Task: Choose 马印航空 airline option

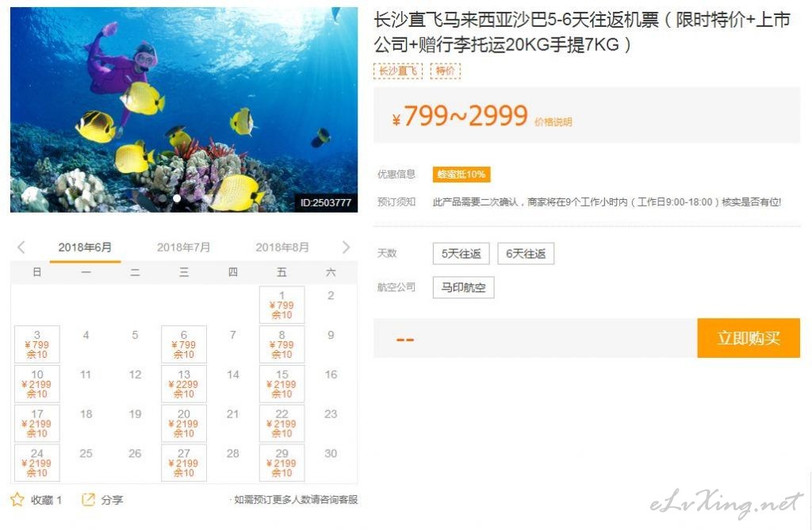Action: tap(463, 287)
